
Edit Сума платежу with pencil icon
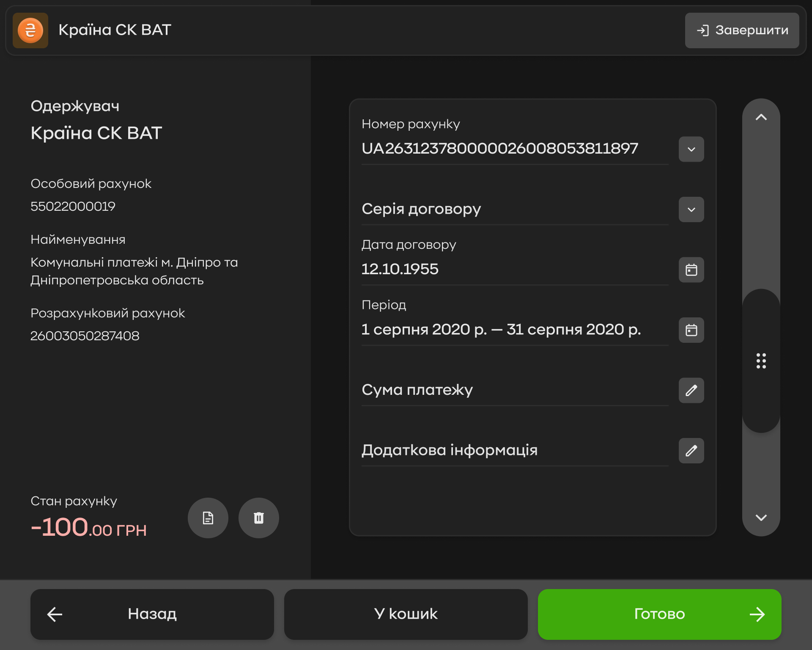[691, 390]
